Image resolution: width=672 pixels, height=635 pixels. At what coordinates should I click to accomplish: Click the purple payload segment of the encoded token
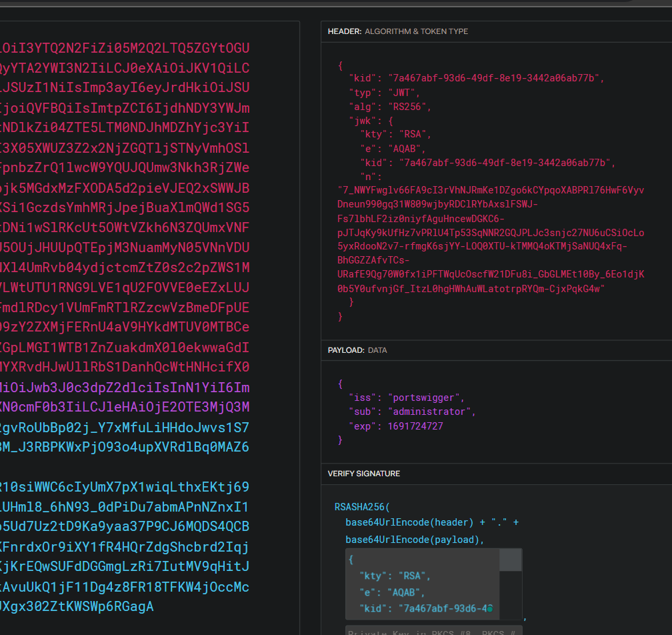124,397
